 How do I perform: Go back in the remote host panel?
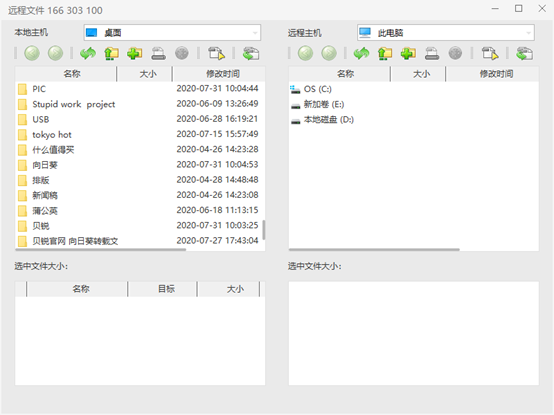(x=305, y=53)
